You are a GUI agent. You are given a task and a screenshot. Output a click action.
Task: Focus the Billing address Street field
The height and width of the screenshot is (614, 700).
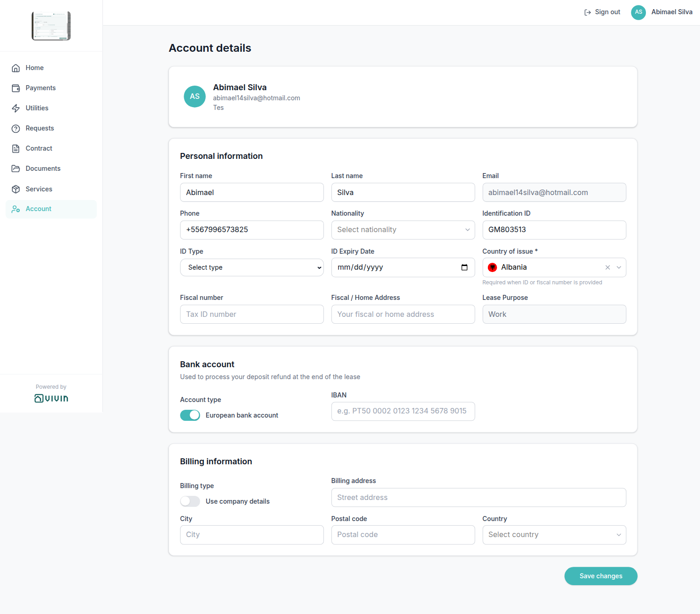pyautogui.click(x=479, y=497)
